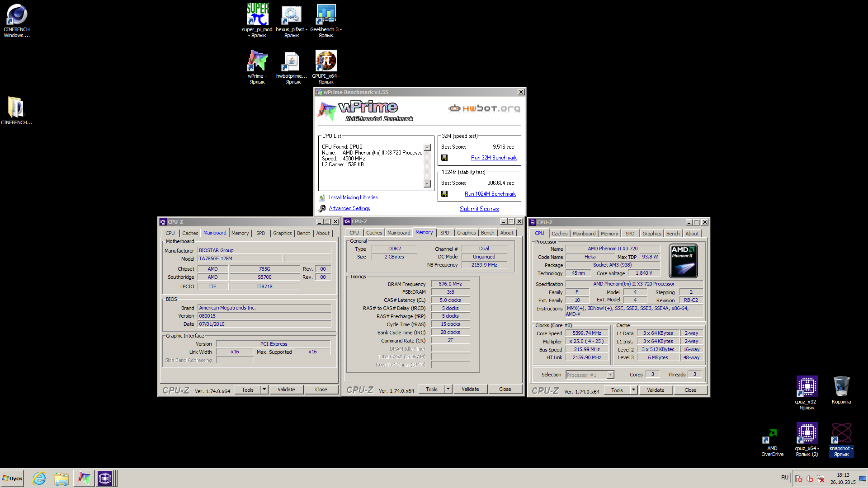Click the Пуск Start button

(x=12, y=478)
